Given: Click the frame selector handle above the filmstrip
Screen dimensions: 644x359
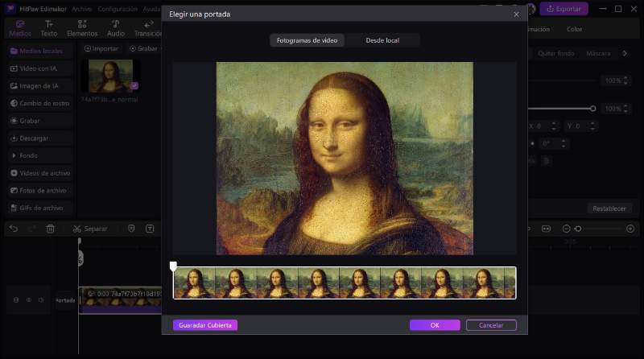Looking at the screenshot, I should (173, 266).
